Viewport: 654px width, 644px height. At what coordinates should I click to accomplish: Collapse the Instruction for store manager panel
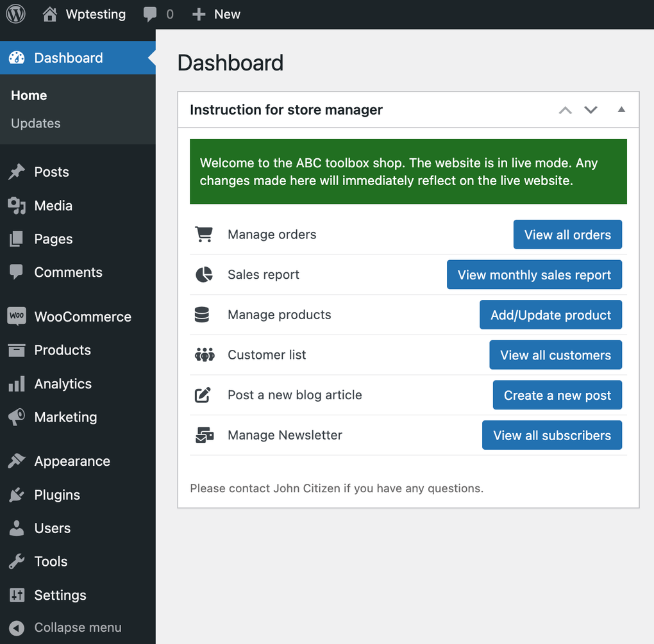click(621, 110)
